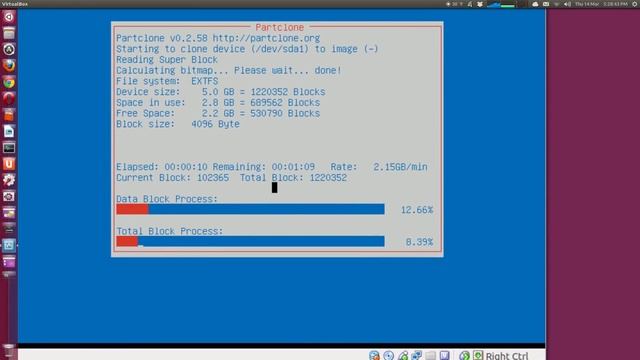Click the Current Block 102365 text
The image size is (640, 360).
pyautogui.click(x=172, y=178)
